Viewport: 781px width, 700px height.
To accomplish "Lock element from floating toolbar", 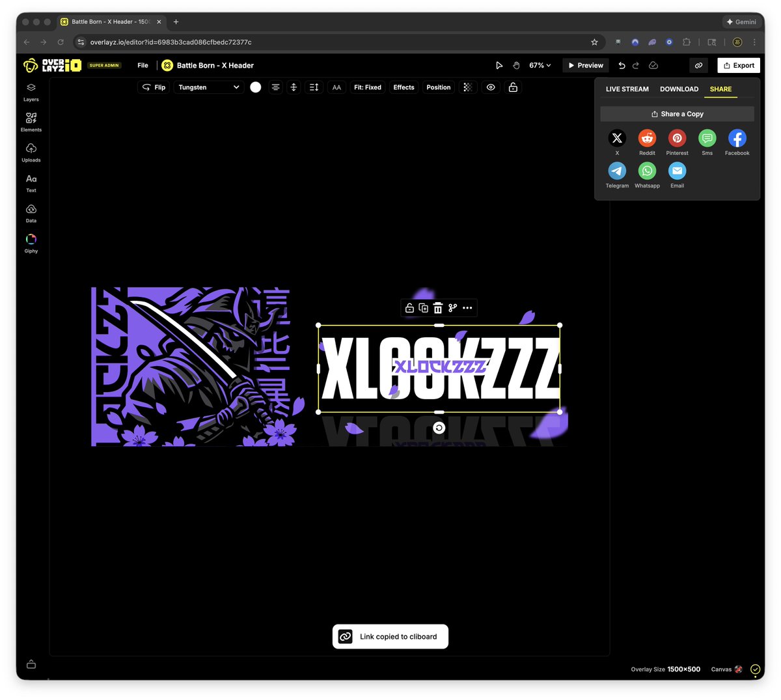I will [x=409, y=308].
